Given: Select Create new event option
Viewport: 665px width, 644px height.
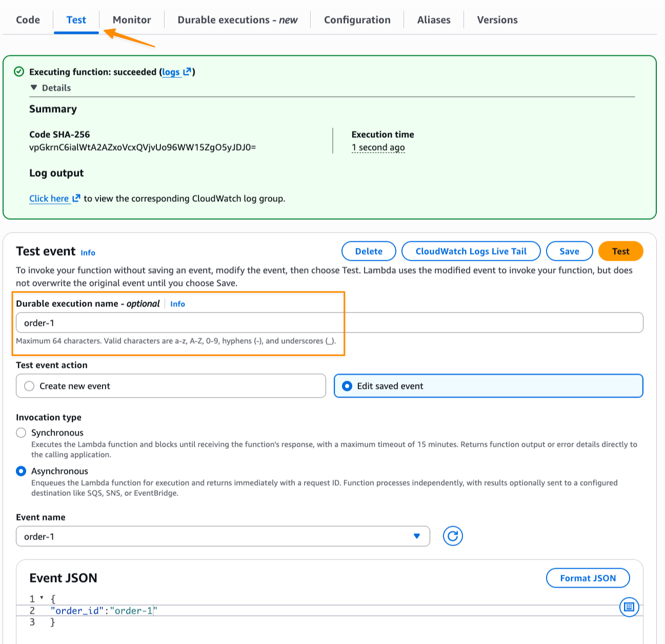Looking at the screenshot, I should point(30,386).
